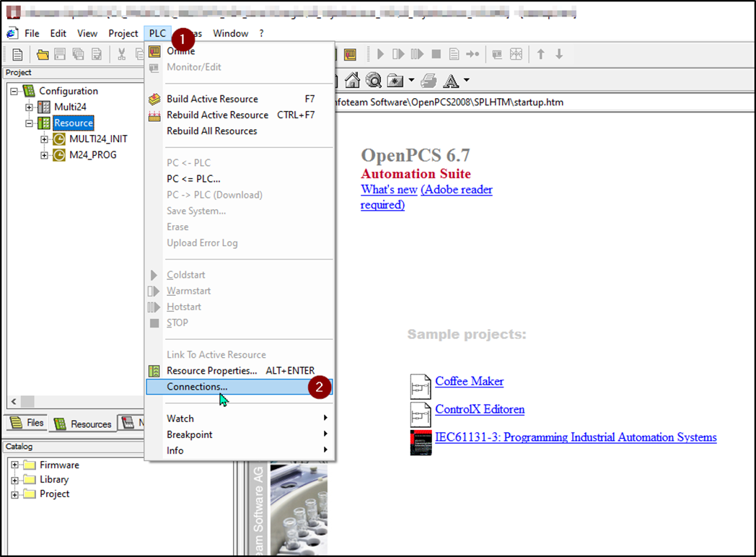
Task: Click the Save toolbar icon
Action: tap(60, 55)
